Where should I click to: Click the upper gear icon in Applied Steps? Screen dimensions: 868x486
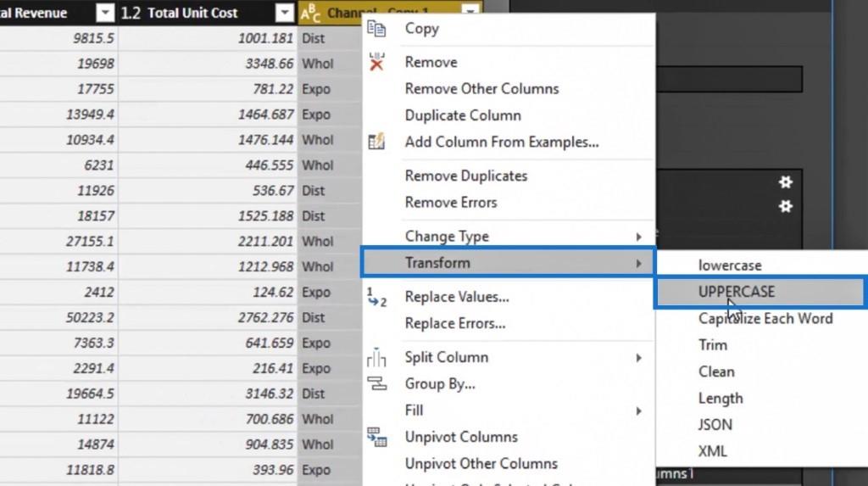[x=785, y=182]
